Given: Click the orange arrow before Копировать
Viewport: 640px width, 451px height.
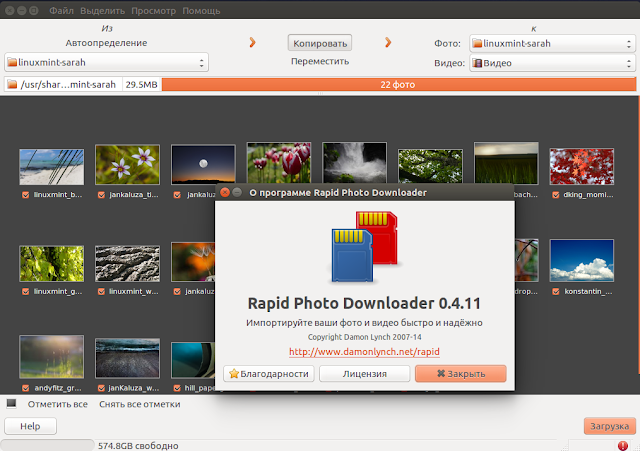Looking at the screenshot, I should point(252,42).
